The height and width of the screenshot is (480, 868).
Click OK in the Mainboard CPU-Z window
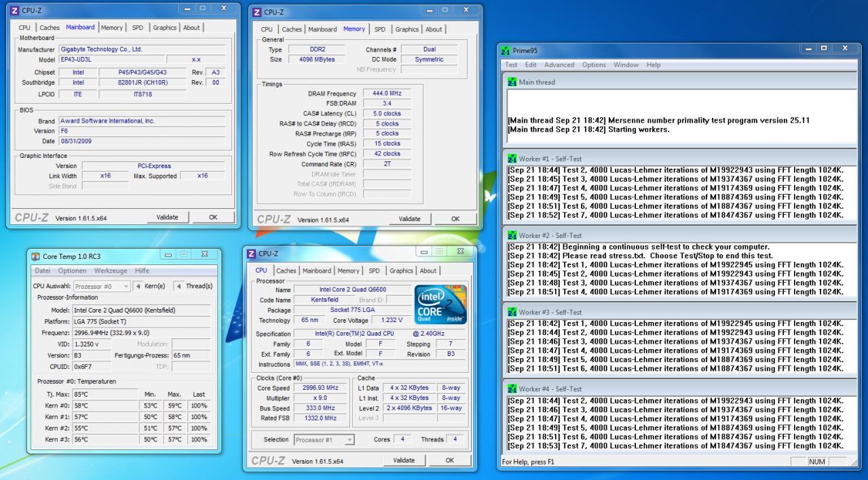click(213, 218)
